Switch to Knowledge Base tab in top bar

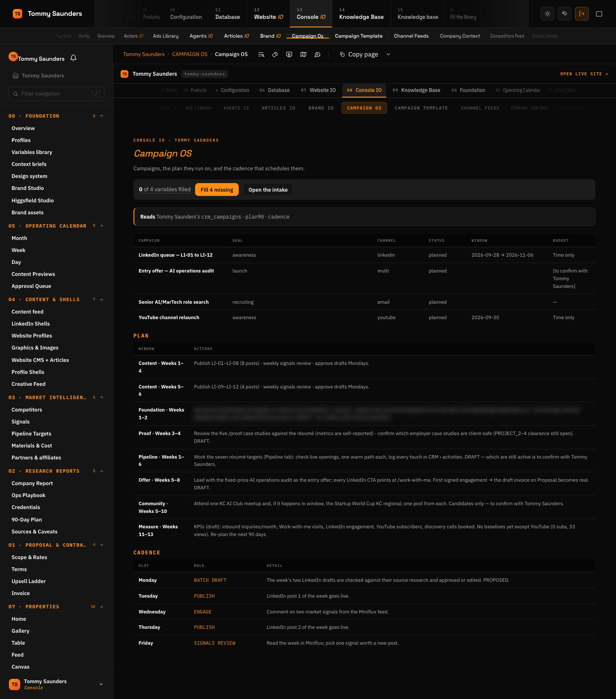(x=361, y=14)
